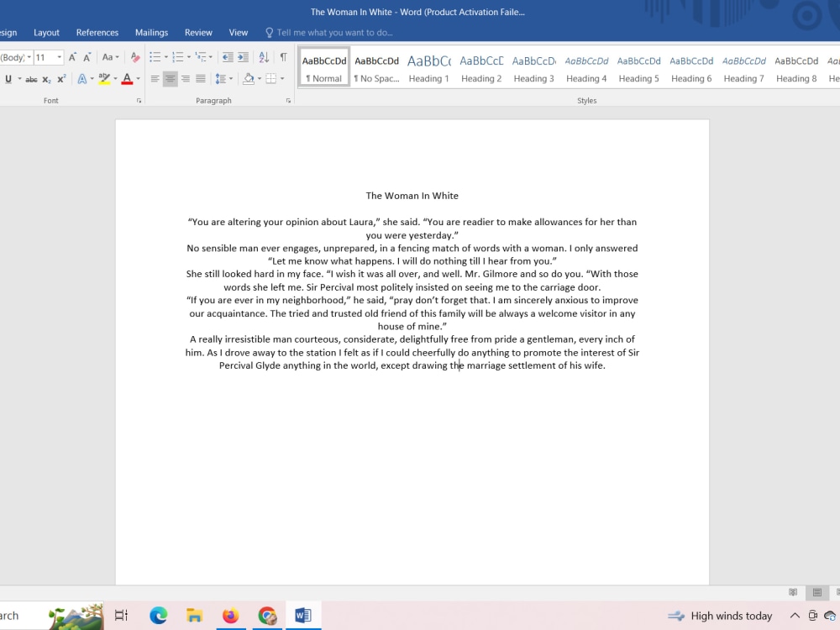Apply Heading 6 style
The width and height of the screenshot is (840, 630).
691,69
